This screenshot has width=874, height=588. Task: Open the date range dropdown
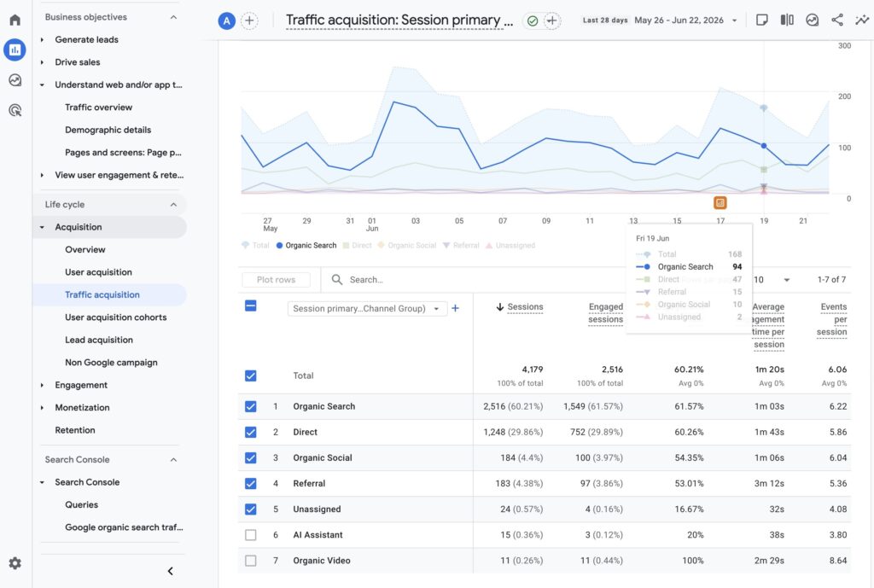[x=661, y=20]
